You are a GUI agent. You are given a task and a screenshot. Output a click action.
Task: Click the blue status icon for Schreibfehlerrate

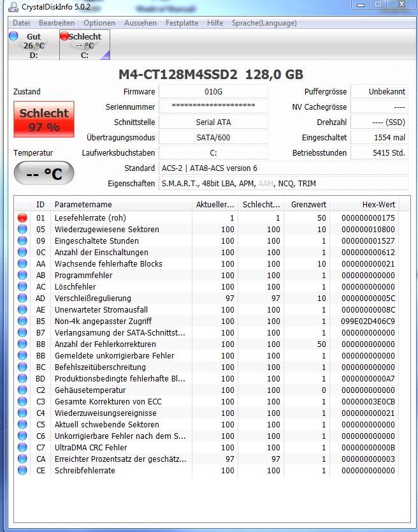click(x=22, y=470)
